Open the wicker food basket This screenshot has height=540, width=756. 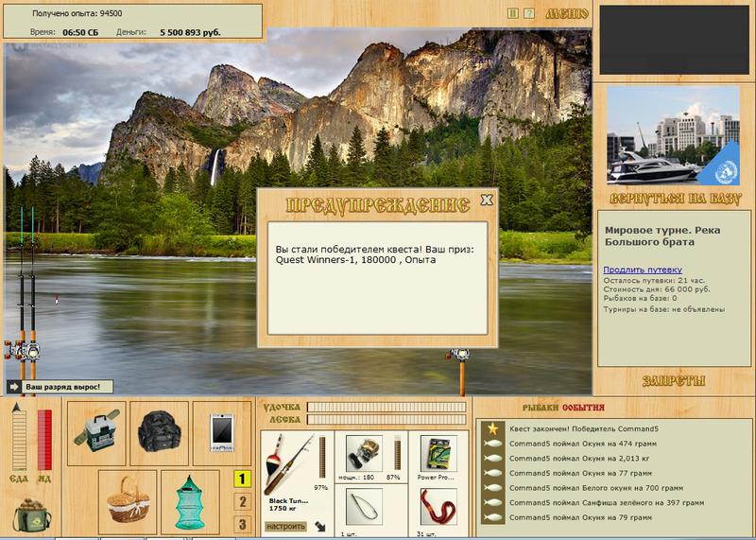pos(128,501)
